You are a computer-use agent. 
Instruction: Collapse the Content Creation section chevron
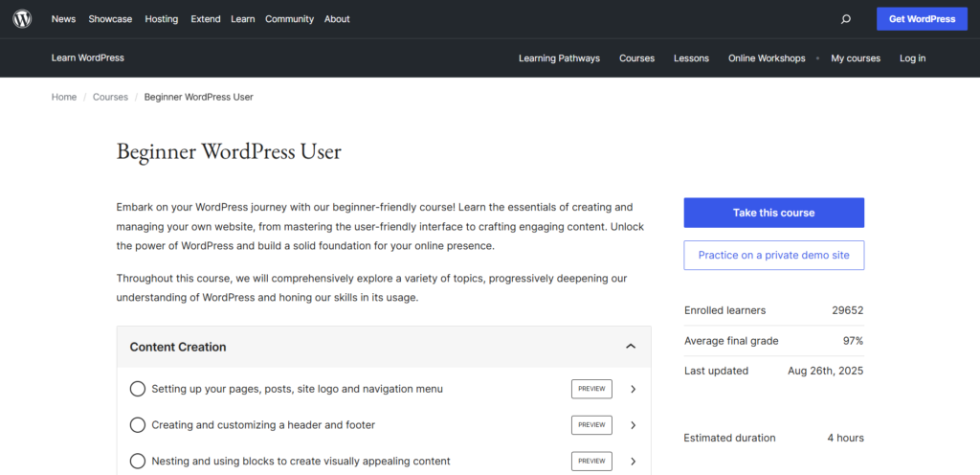(x=631, y=347)
